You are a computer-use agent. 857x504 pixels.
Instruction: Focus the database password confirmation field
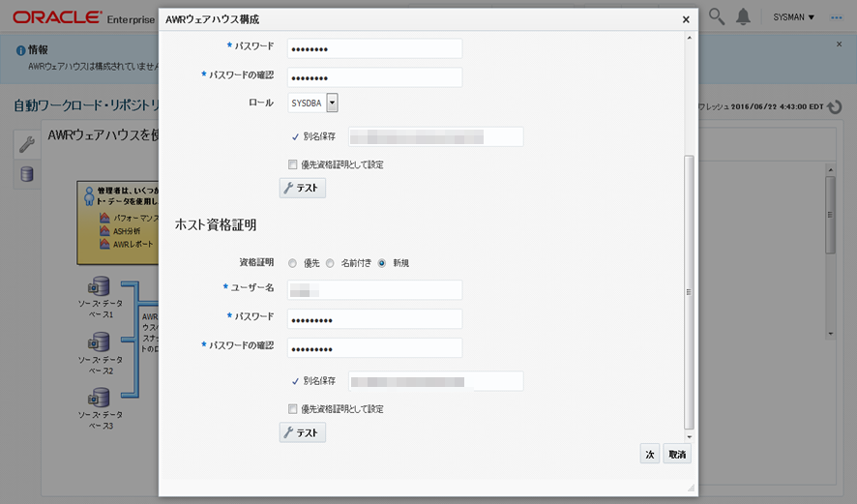[x=375, y=77]
